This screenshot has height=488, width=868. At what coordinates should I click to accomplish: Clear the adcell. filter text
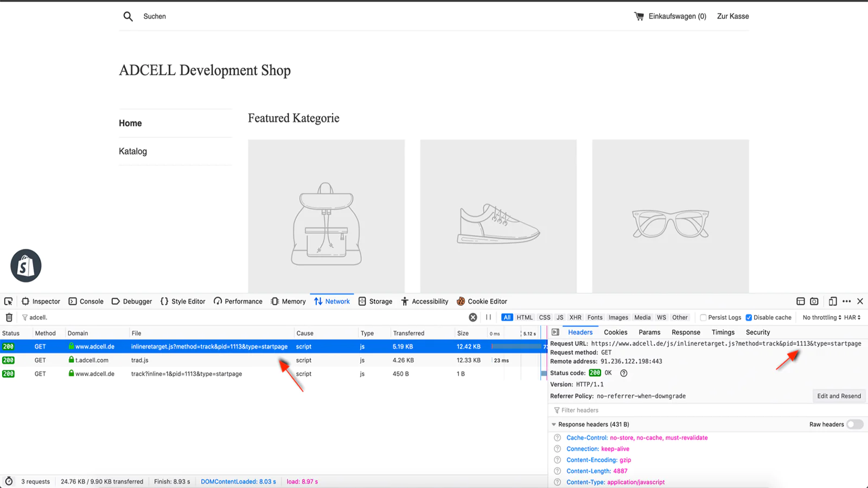point(473,317)
